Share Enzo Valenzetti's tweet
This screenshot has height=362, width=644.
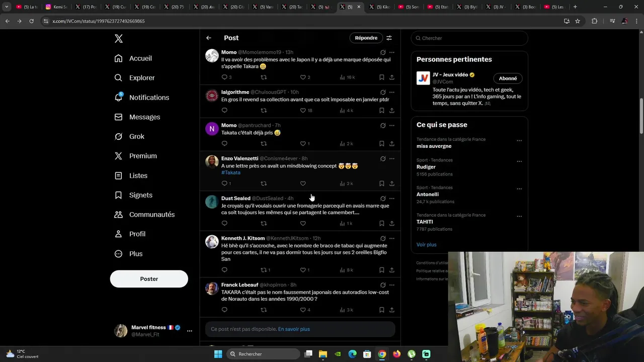392,183
